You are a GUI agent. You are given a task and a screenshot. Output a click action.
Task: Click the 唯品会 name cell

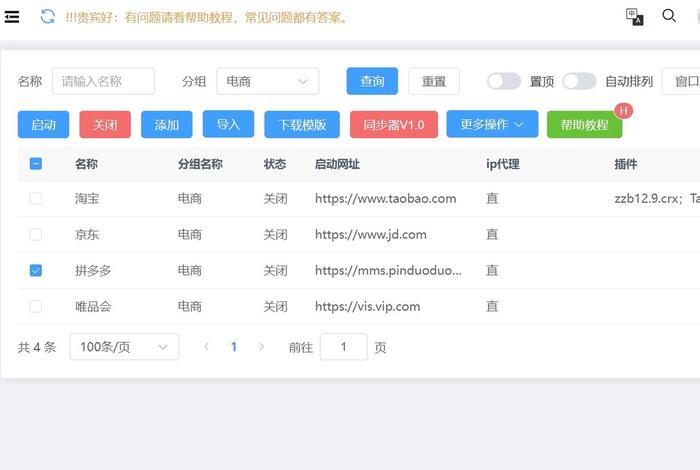(x=93, y=306)
